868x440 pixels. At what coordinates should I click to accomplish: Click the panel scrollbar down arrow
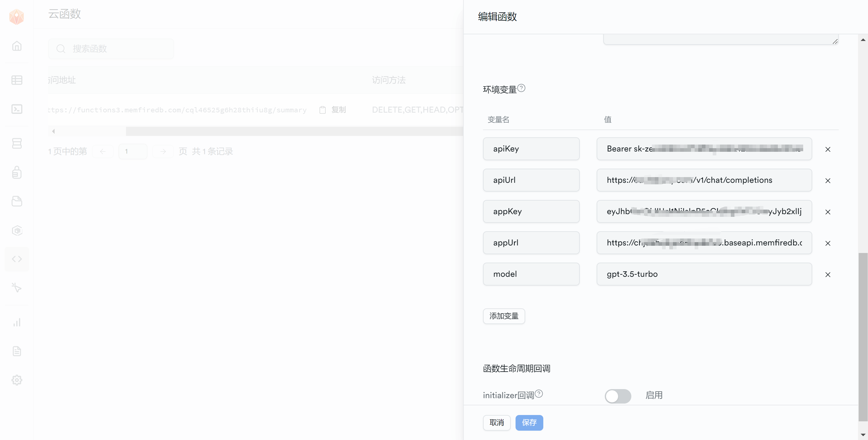(x=863, y=435)
